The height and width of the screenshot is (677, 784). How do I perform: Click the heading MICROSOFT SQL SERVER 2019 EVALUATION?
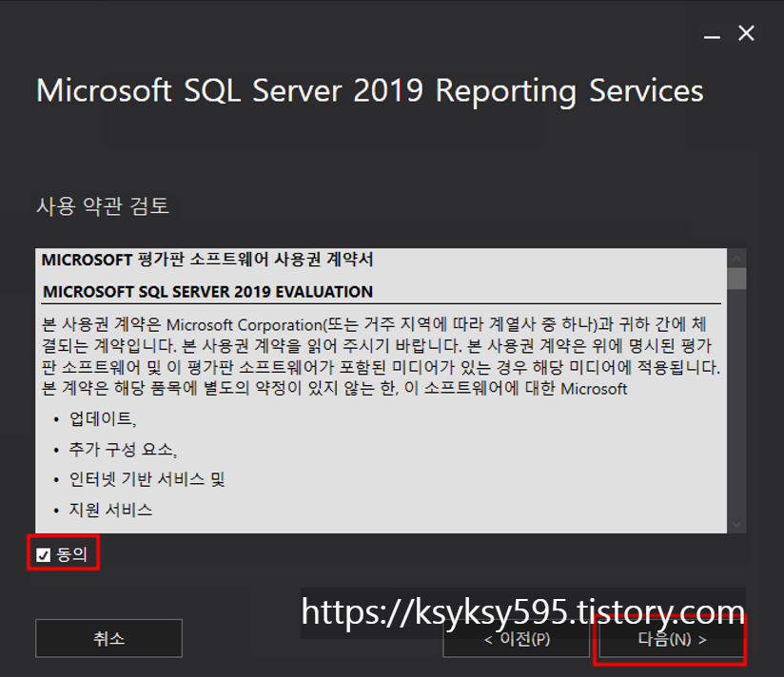coord(208,292)
